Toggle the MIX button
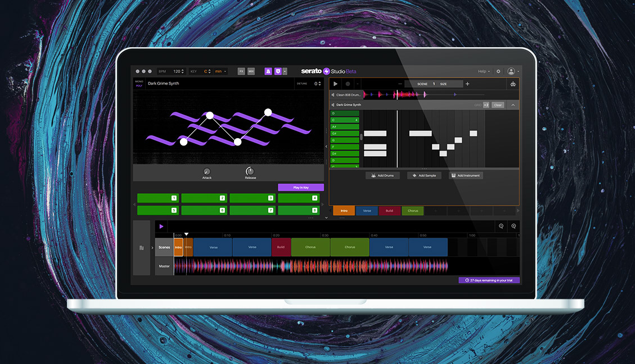 click(251, 71)
